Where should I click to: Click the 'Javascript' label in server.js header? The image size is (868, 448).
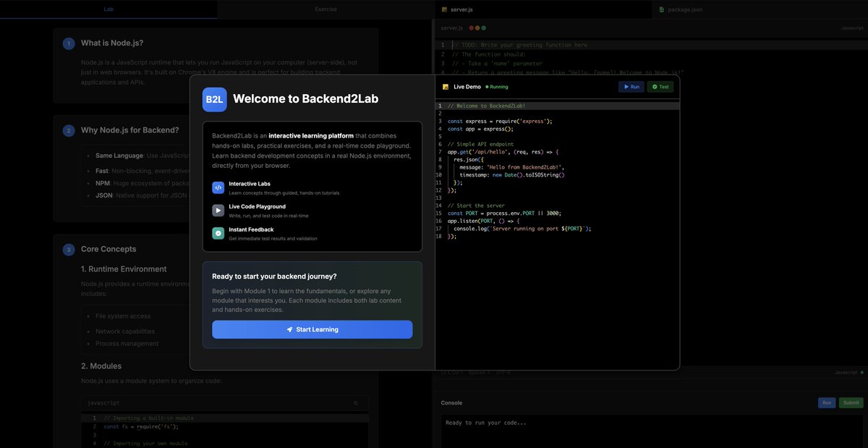[x=852, y=28]
